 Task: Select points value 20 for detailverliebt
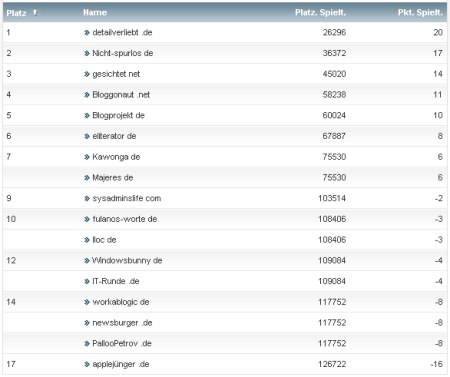(438, 32)
